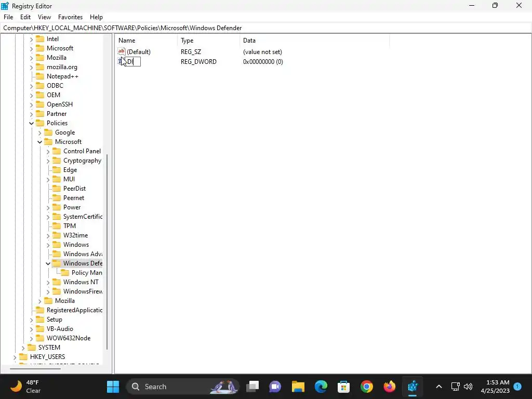This screenshot has width=532, height=399.
Task: Click the tree pane horizontal scrollbar
Action: coord(35,369)
